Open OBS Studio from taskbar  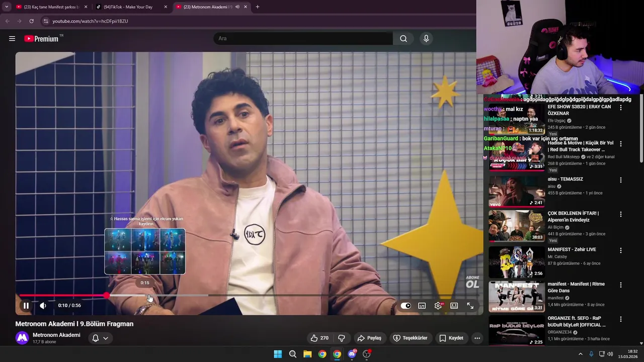click(367, 354)
